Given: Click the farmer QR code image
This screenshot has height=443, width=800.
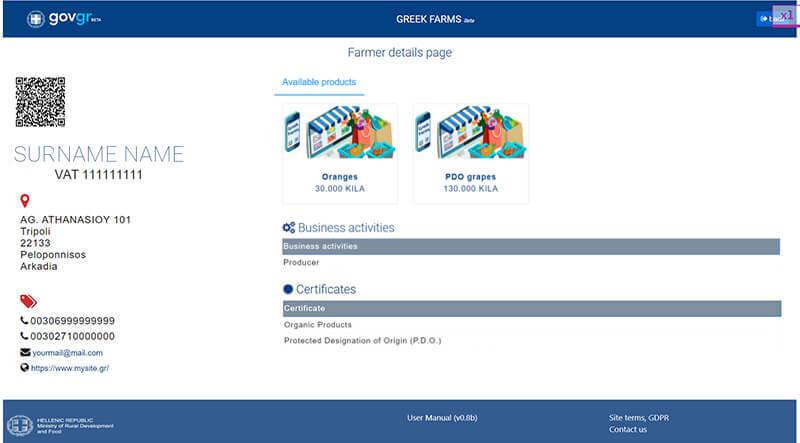Looking at the screenshot, I should [40, 102].
